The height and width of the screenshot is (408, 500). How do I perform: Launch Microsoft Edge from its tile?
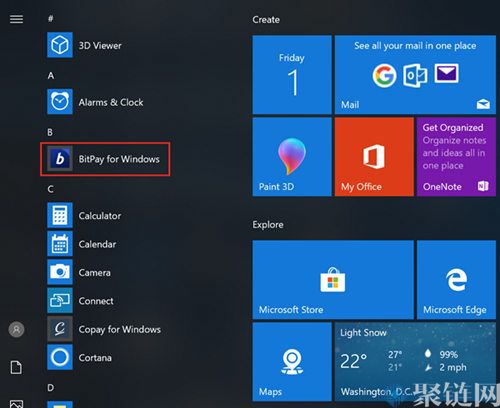click(x=456, y=279)
